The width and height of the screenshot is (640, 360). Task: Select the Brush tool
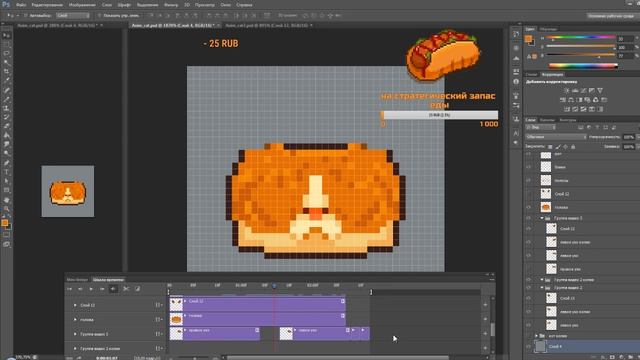coord(7,99)
